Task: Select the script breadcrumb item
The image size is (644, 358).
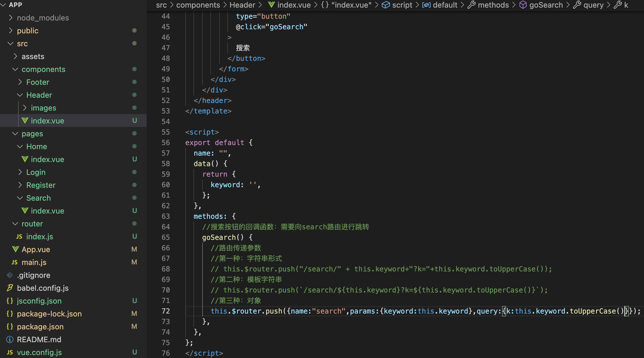Action: [402, 5]
